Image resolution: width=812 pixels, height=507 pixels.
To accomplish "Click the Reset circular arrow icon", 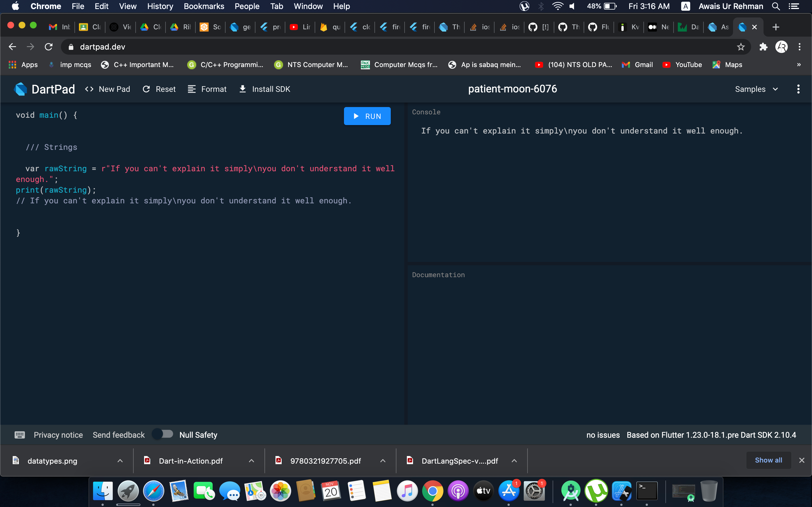I will coord(146,89).
